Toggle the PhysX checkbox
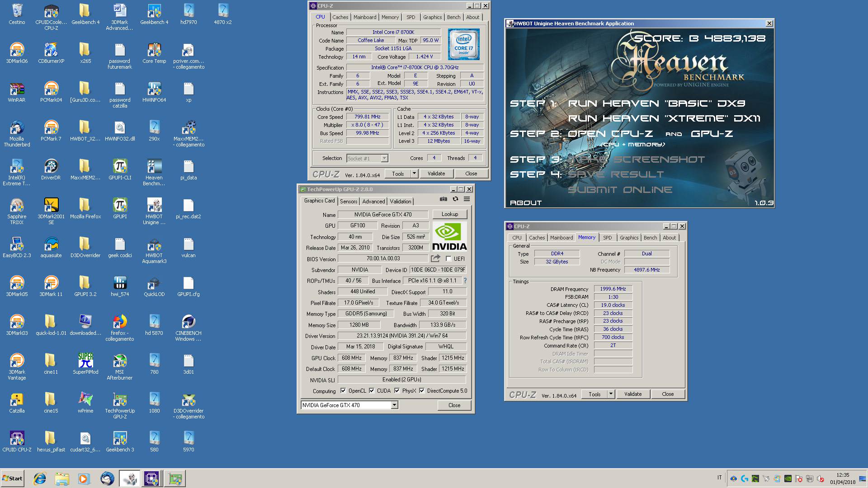This screenshot has width=868, height=488. pos(397,391)
